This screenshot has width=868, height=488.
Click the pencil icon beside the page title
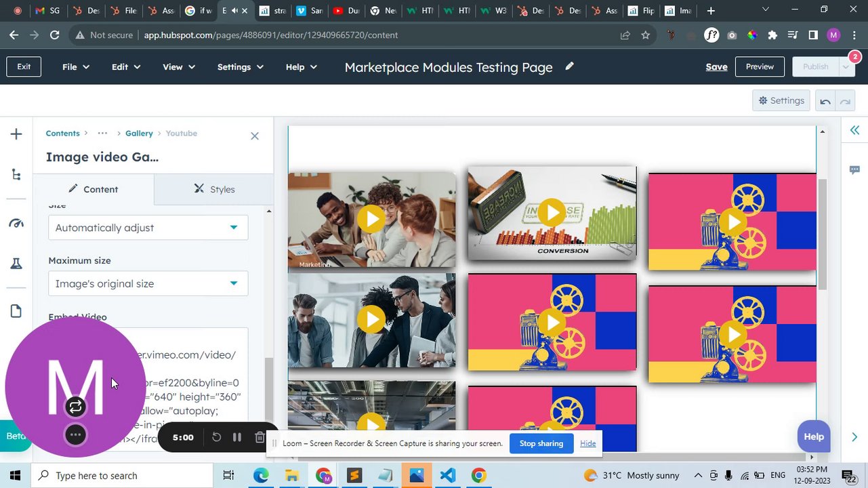tap(570, 66)
